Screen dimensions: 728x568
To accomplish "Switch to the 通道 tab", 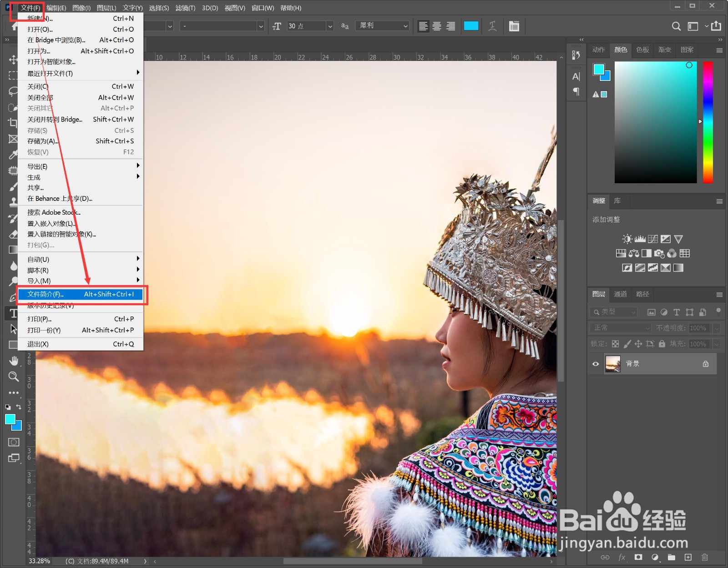I will [620, 294].
